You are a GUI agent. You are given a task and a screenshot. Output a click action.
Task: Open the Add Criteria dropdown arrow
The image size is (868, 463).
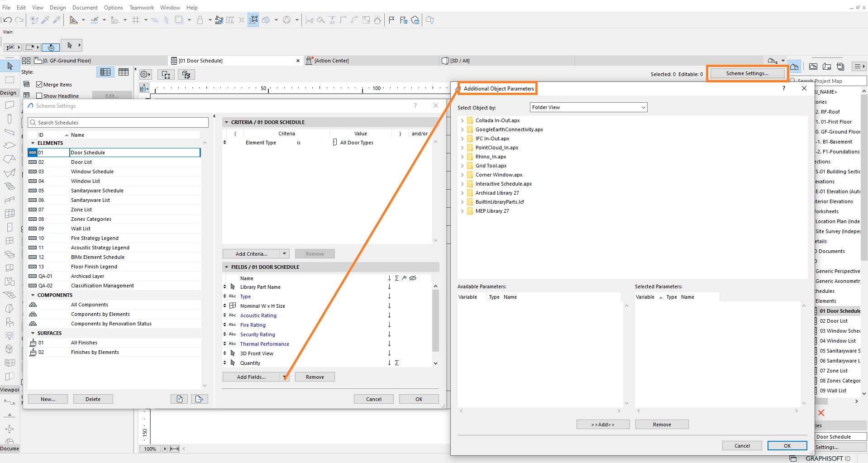pos(285,254)
